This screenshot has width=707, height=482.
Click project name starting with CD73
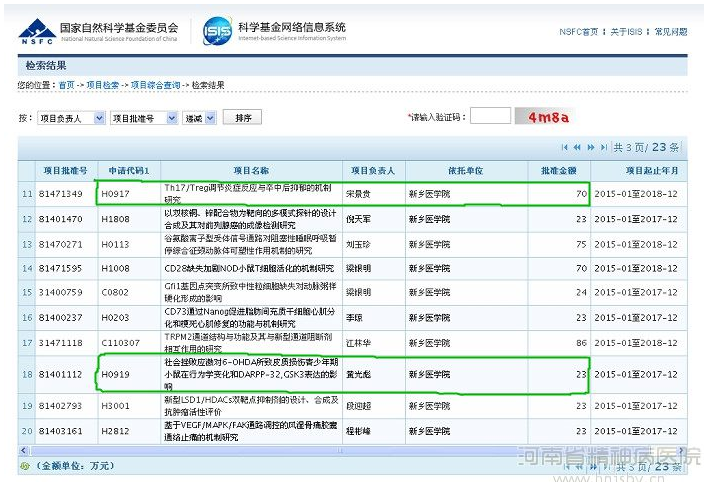click(x=250, y=318)
